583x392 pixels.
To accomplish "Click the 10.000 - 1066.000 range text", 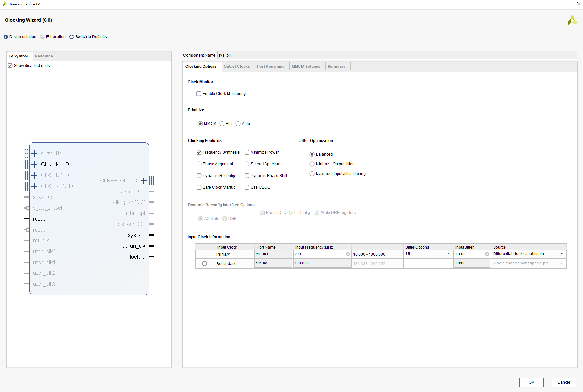I will [x=369, y=254].
